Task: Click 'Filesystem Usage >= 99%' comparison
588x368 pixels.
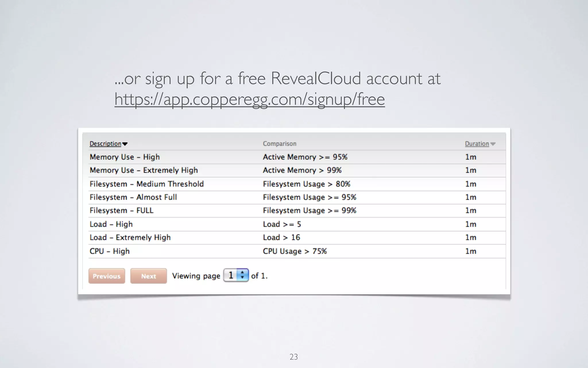Action: point(310,210)
